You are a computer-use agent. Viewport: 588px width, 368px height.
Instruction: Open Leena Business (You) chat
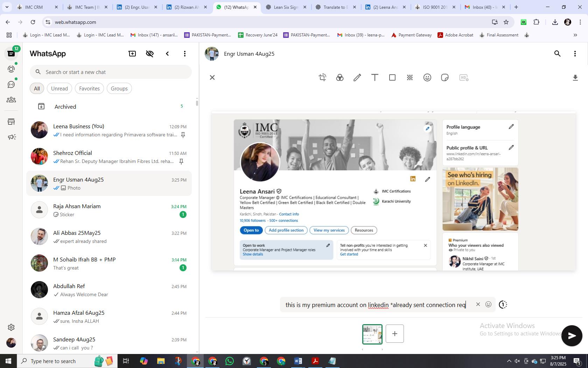pos(109,130)
